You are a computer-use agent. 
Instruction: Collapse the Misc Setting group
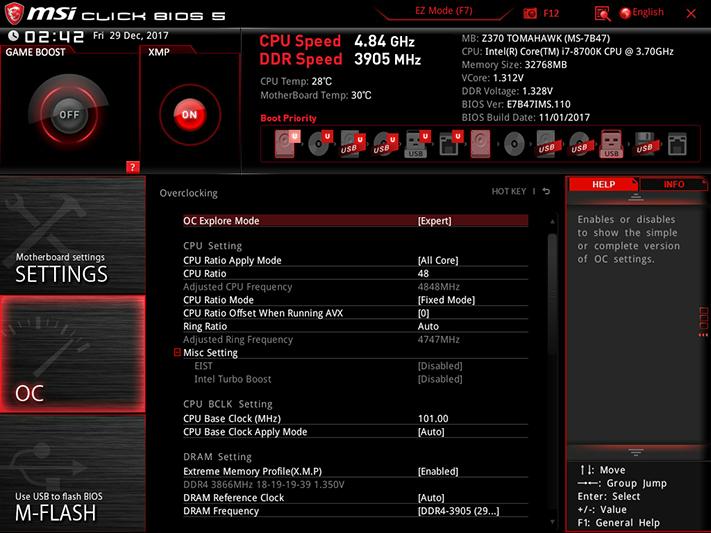177,352
